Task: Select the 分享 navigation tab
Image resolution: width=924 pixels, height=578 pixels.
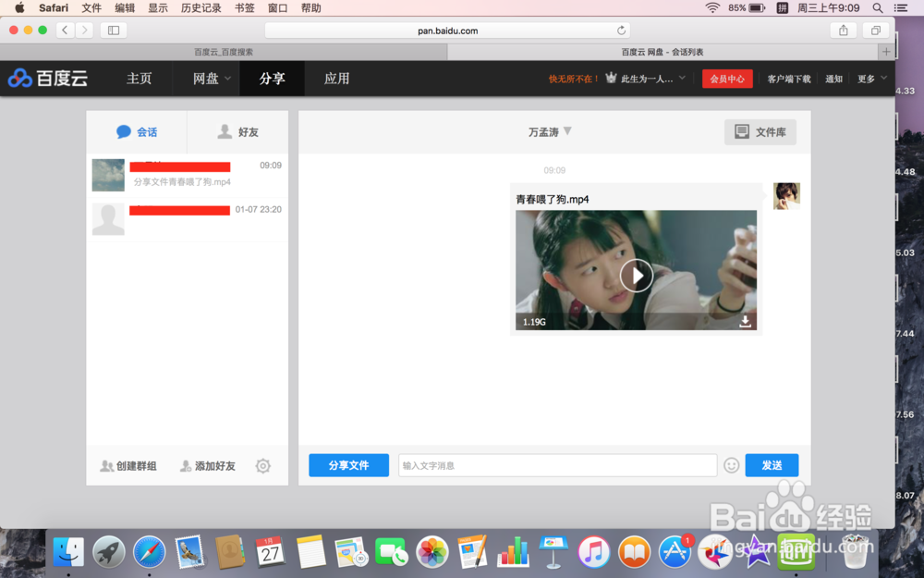Action: pos(272,79)
